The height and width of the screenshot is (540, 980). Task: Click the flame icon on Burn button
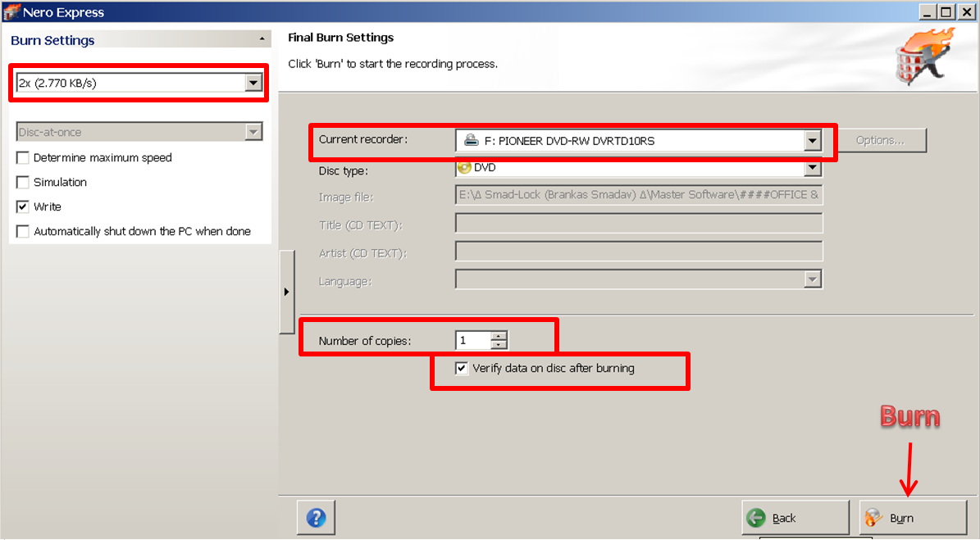click(873, 518)
